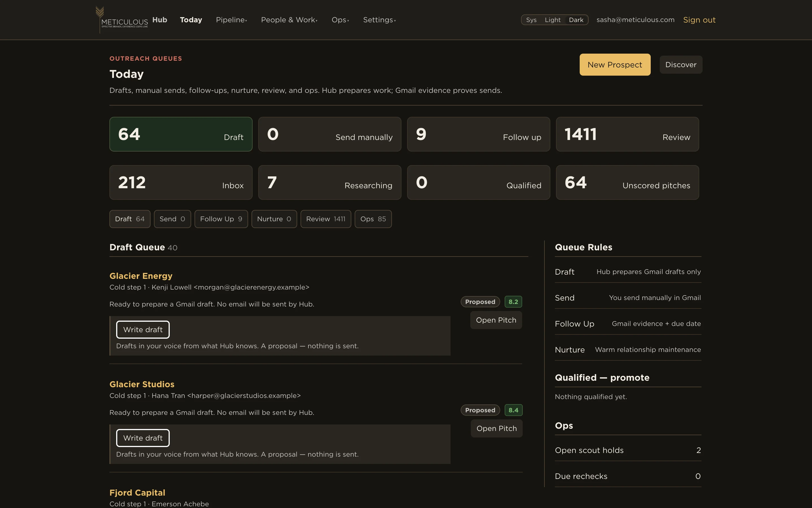Open the Hub home link
The height and width of the screenshot is (508, 812).
[160, 20]
